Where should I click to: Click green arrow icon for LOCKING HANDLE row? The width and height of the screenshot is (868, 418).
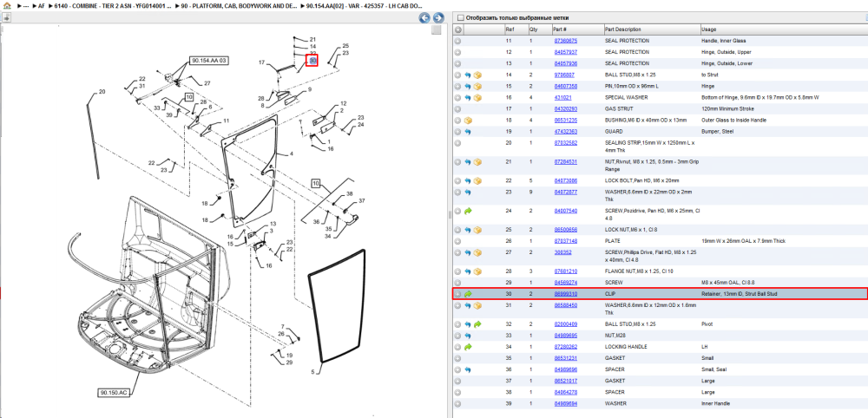point(468,347)
